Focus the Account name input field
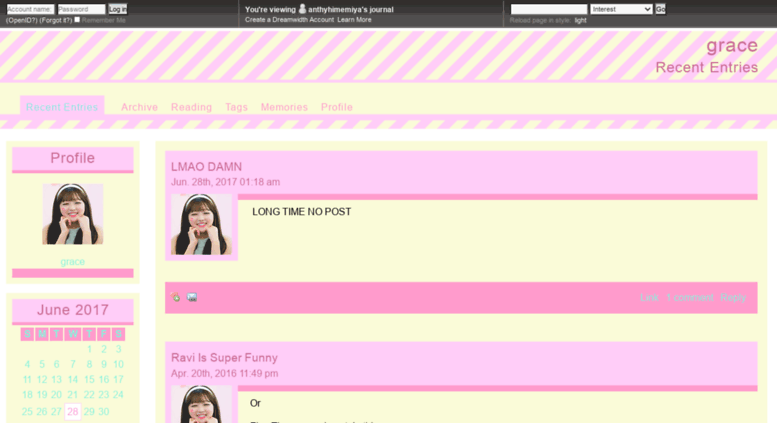Viewport: 777px width, 423px height. coord(30,9)
